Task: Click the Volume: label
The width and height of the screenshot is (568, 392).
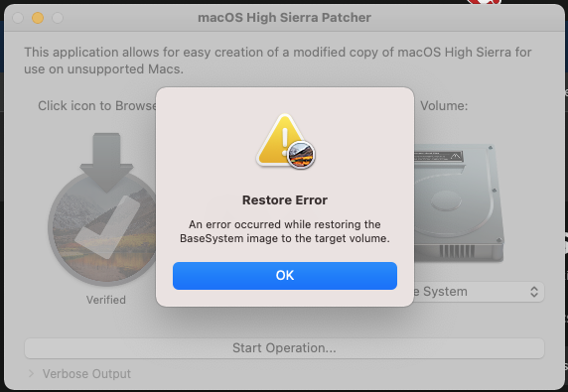Action: point(444,106)
